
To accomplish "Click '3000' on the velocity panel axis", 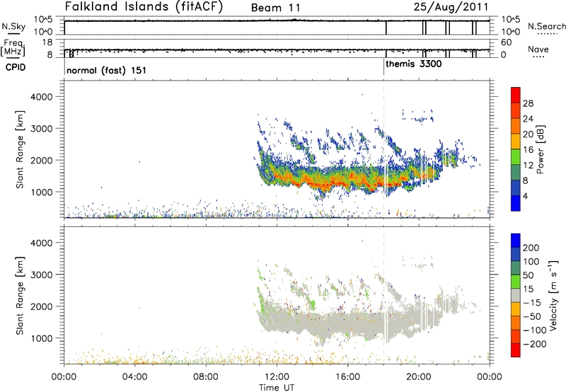I will point(41,275).
